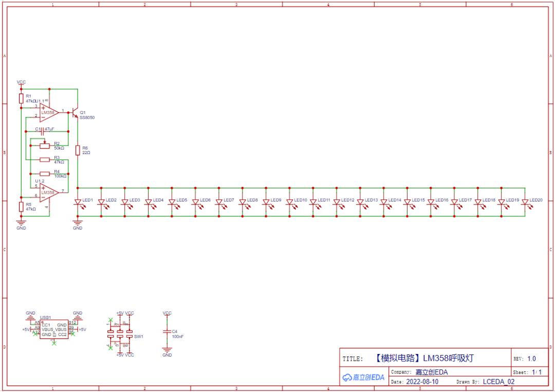Click the "CC2" pin label in USB1

pyautogui.click(x=62, y=334)
